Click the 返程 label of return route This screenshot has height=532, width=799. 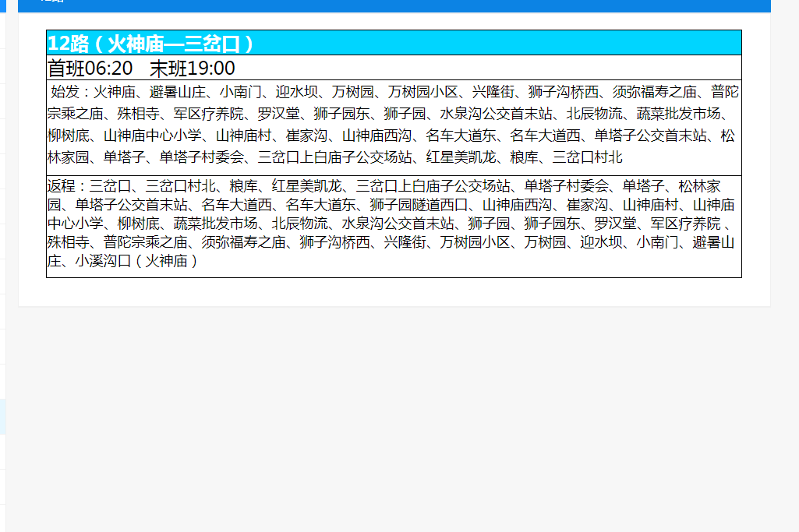[61, 186]
